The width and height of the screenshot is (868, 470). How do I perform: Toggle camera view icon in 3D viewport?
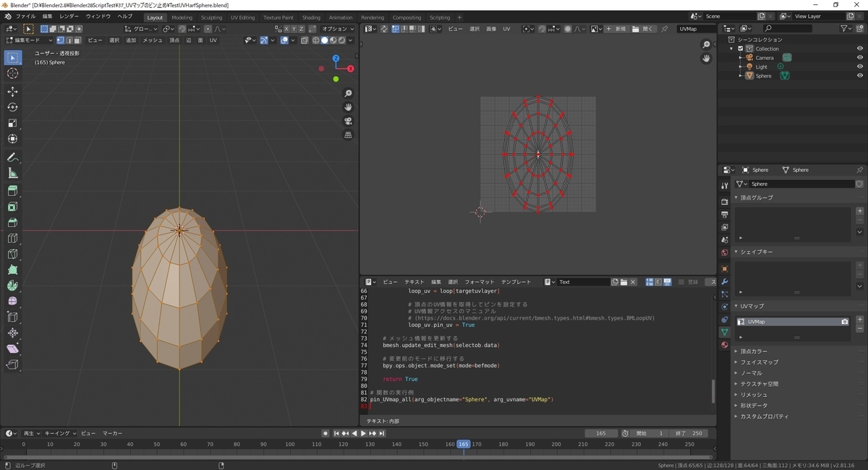point(348,121)
